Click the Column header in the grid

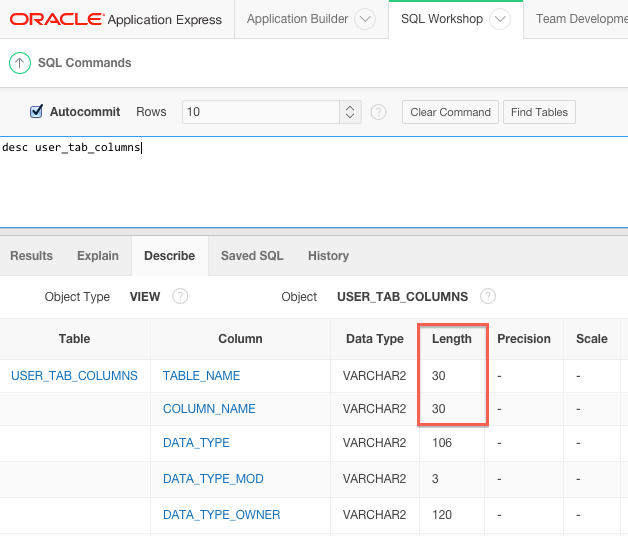click(240, 339)
